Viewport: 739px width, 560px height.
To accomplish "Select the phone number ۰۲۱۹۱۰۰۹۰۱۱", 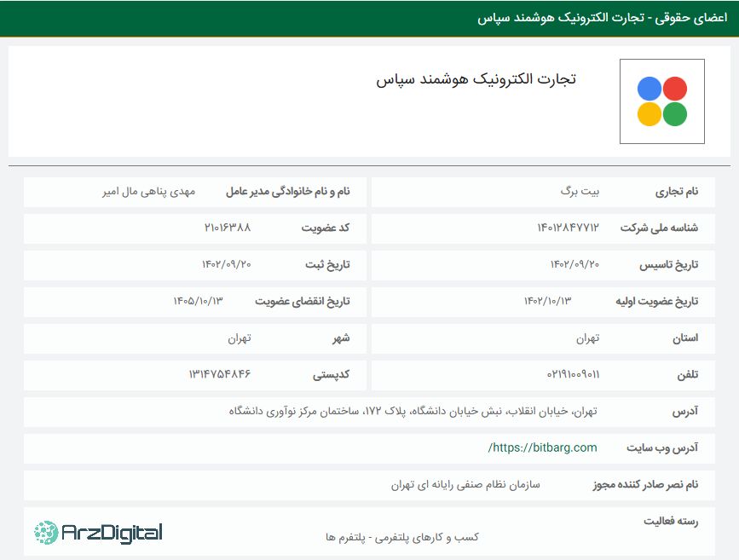I will coord(573,375).
